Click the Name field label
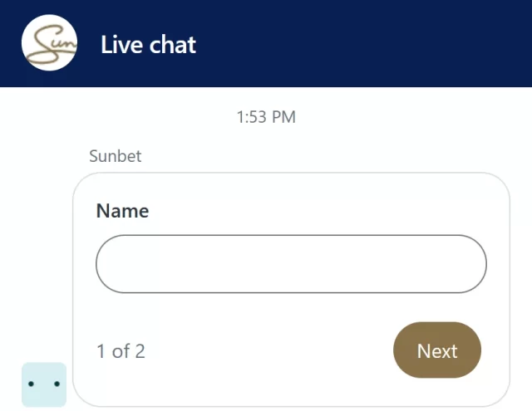532x411 pixels. pos(122,211)
